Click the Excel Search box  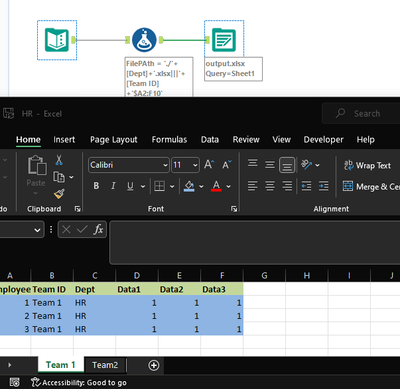tap(361, 114)
